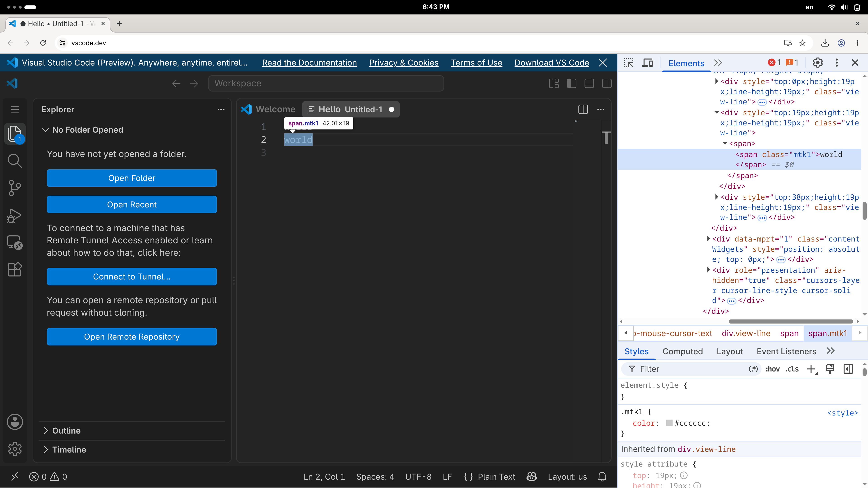Viewport: 868px width, 488px height.
Task: Toggle the device toolbar emulation
Action: click(x=648, y=63)
